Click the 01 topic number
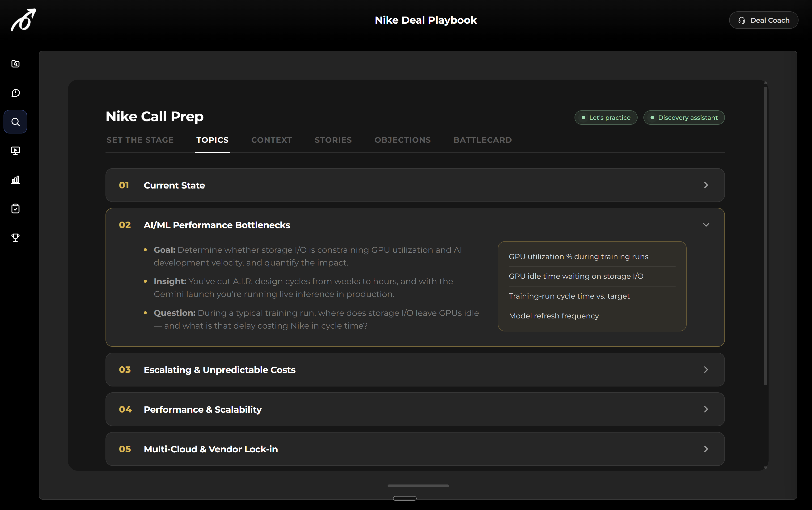This screenshot has height=510, width=812. [x=124, y=185]
